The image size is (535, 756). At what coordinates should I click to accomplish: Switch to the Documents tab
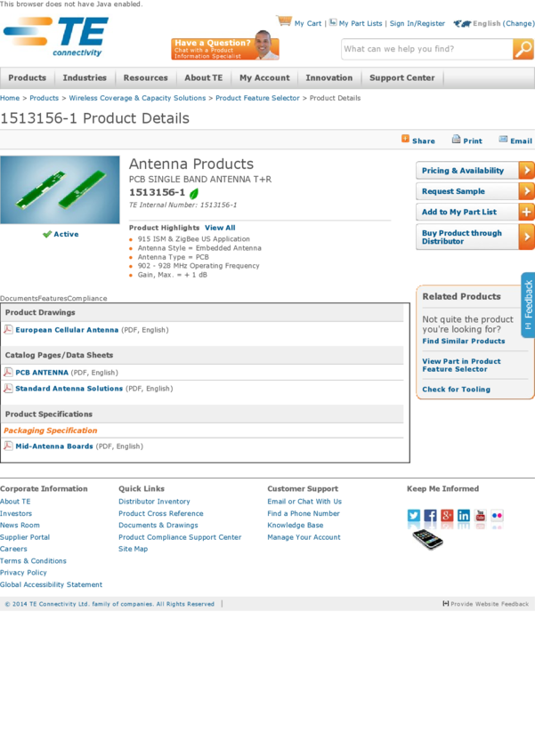coord(19,299)
